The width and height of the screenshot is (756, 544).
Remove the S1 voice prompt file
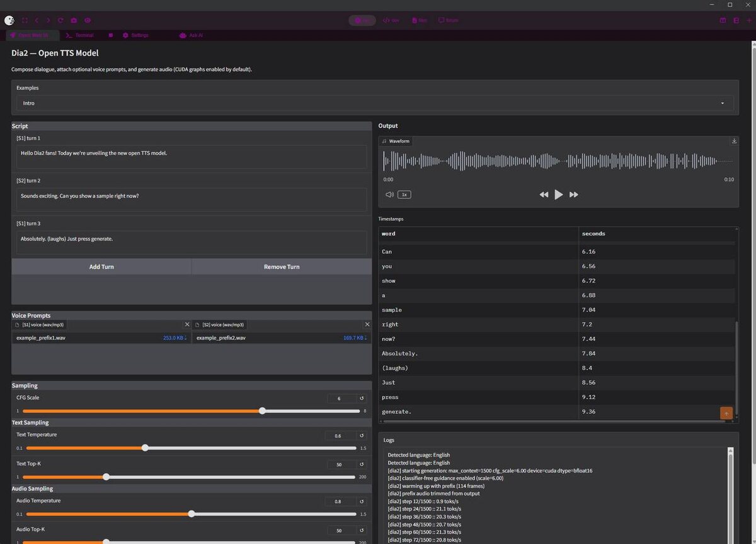186,324
